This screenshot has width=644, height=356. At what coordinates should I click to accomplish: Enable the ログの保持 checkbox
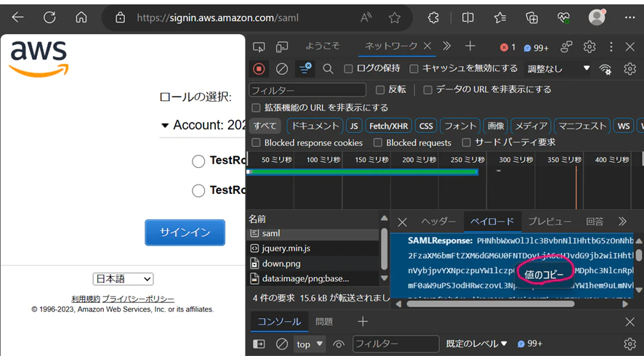[348, 69]
